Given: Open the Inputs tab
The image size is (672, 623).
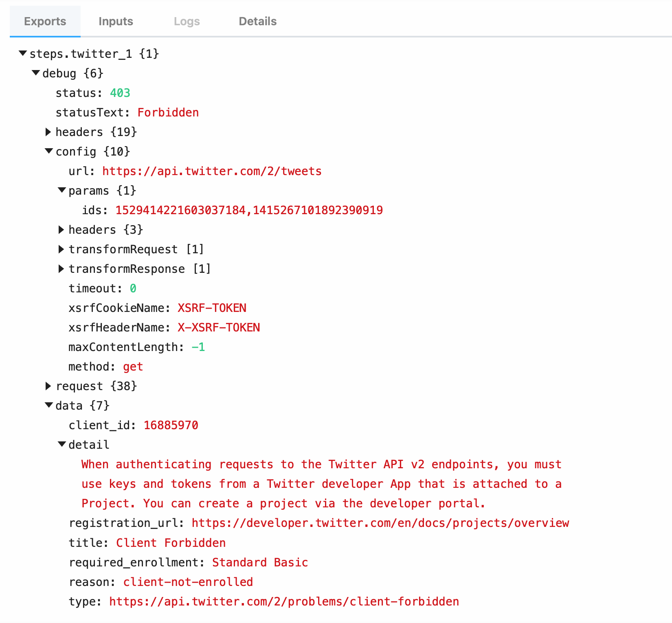Looking at the screenshot, I should [116, 21].
